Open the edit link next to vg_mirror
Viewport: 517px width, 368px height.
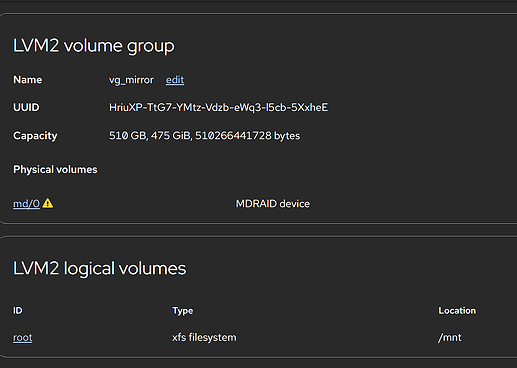tap(175, 80)
